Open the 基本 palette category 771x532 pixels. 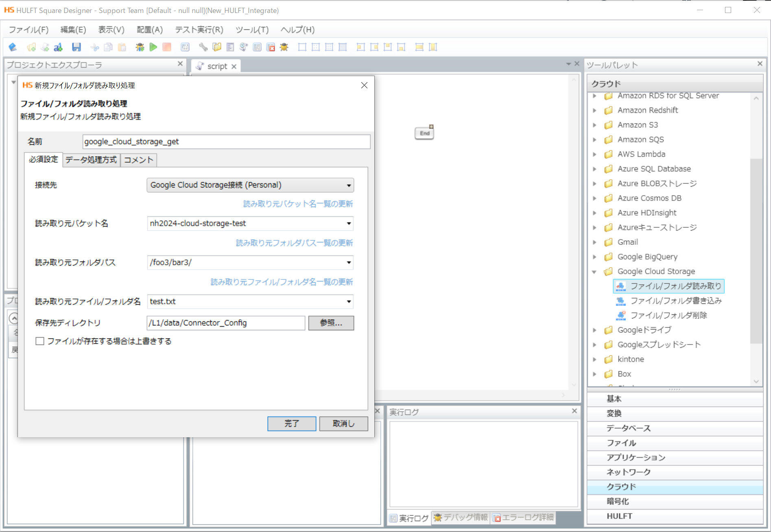tap(675, 399)
